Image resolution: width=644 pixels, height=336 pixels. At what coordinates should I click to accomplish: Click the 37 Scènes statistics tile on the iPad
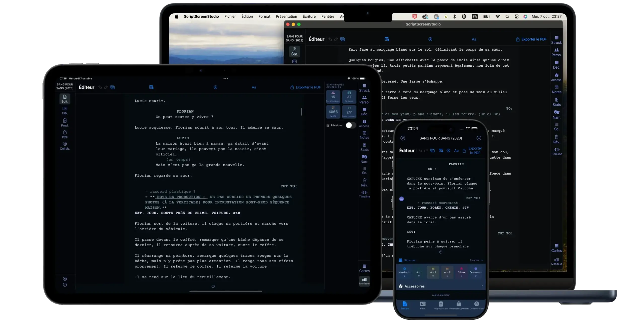pyautogui.click(x=349, y=97)
